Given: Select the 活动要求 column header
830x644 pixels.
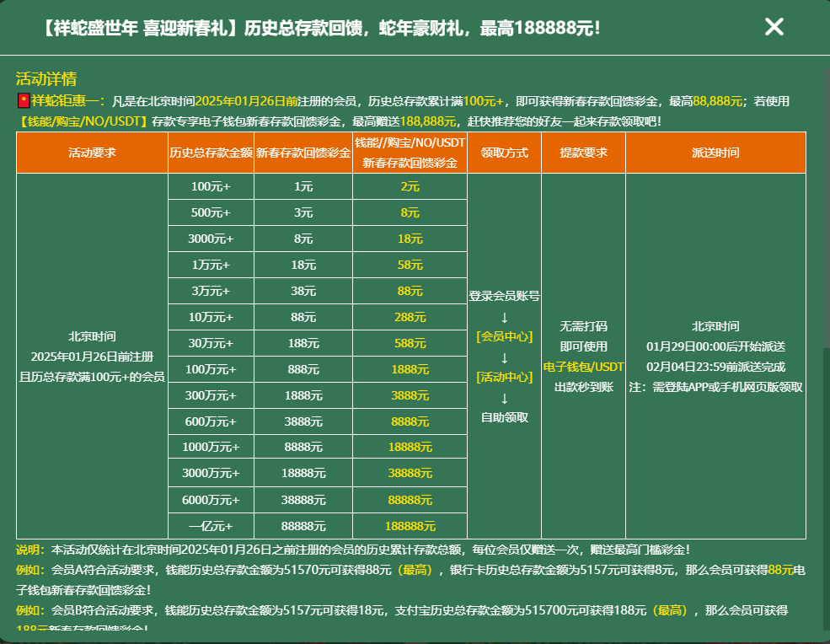Looking at the screenshot, I should [92, 153].
